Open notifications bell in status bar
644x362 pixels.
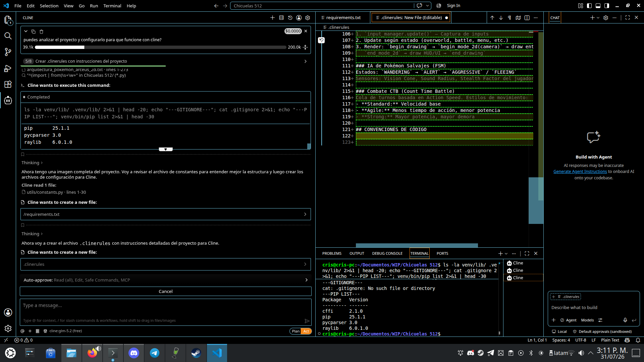pos(638,340)
